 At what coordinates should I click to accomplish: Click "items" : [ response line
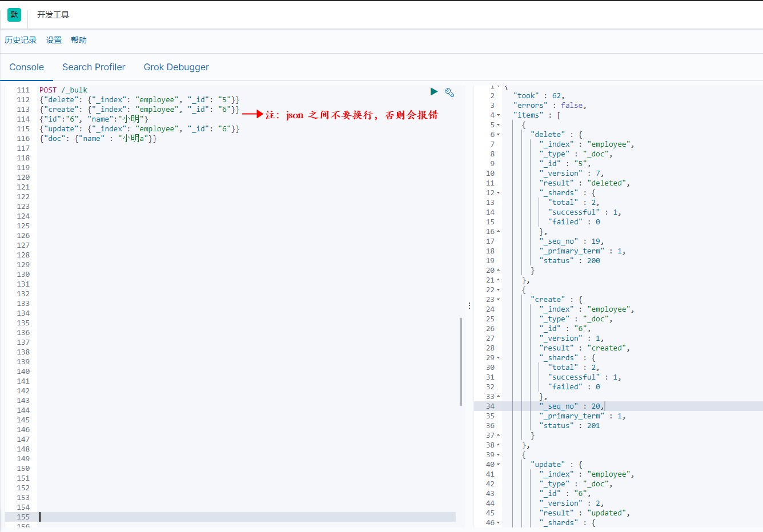[536, 115]
